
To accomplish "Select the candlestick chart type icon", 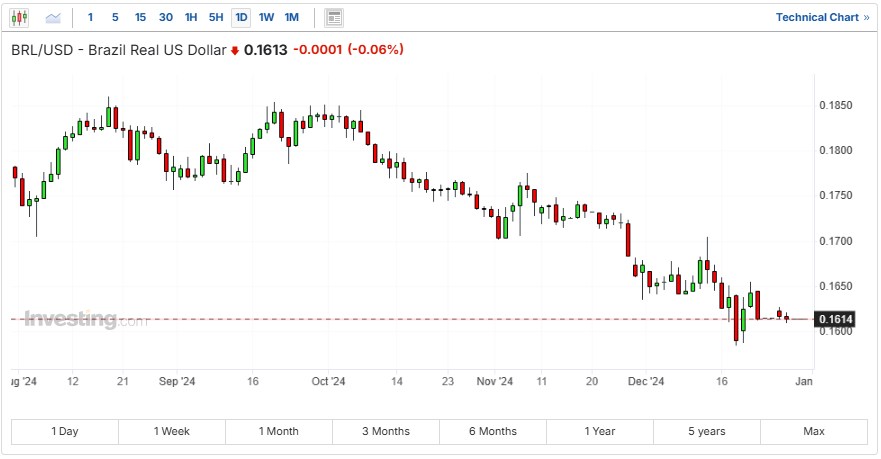I will click(21, 17).
